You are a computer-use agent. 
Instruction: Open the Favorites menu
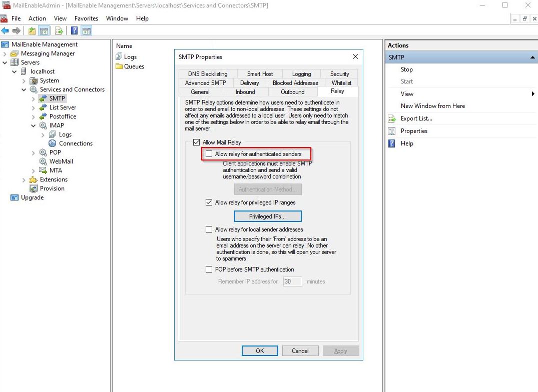86,18
